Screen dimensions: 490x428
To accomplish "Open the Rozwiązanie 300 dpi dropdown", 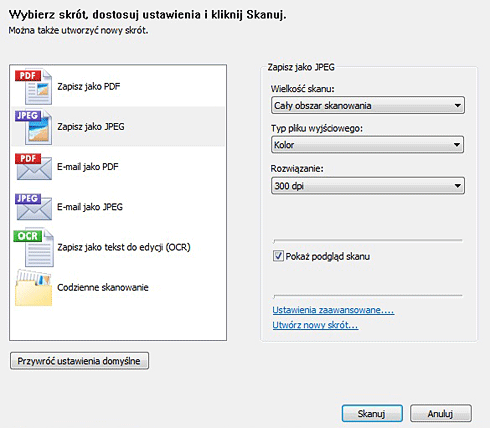I will click(368, 186).
